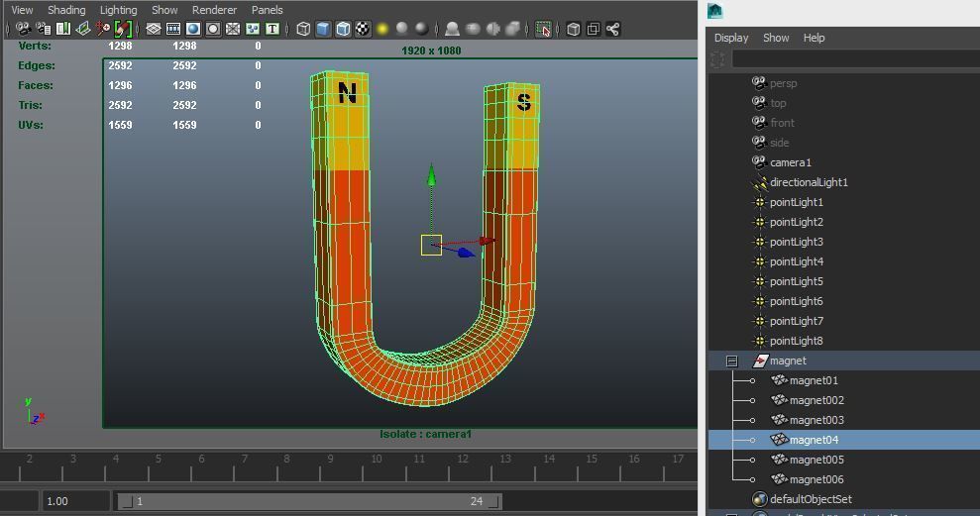Image resolution: width=980 pixels, height=516 pixels.
Task: Click the Use All Lights yellow sphere icon
Action: (x=382, y=29)
